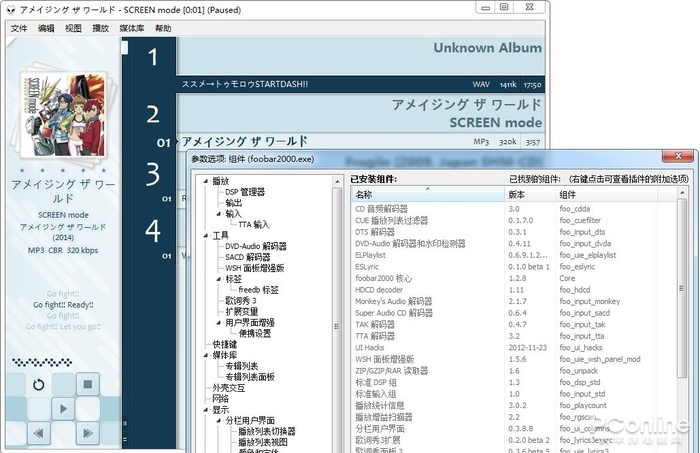This screenshot has height=453, width=700.
Task: Select the ELPlaylist component row
Action: click(x=514, y=255)
